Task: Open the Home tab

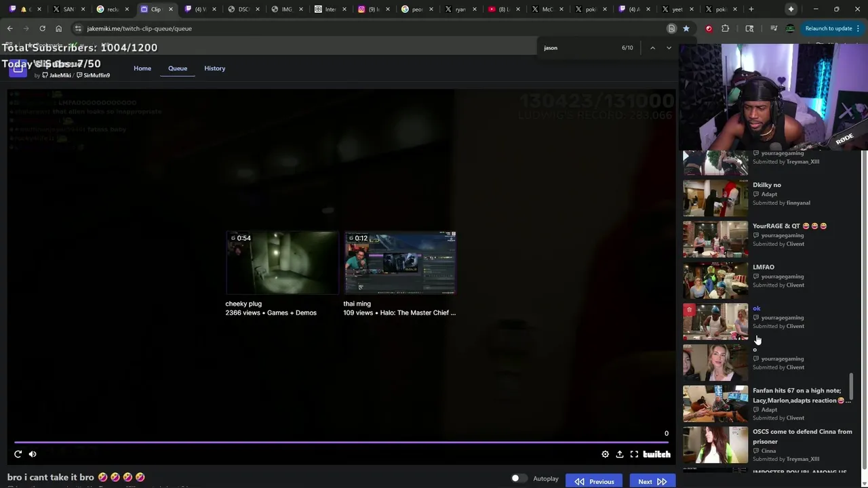Action: tap(142, 68)
